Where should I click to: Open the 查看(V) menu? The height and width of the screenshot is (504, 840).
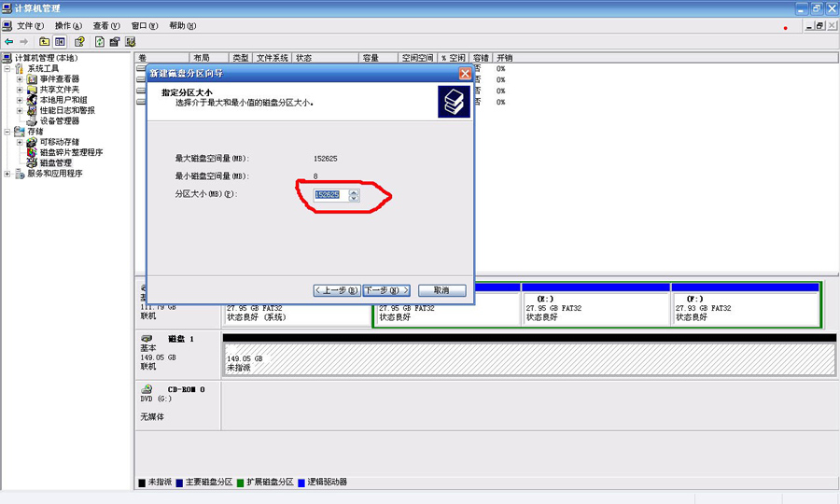click(x=106, y=26)
